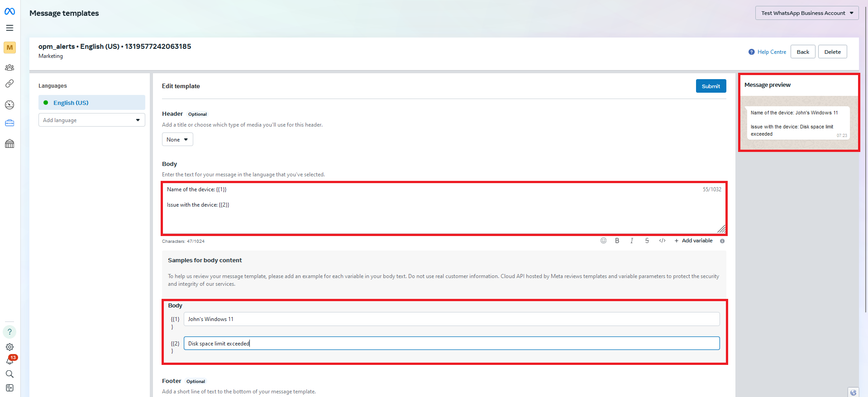The width and height of the screenshot is (868, 397).
Task: Open the link icon in sidebar
Action: (x=10, y=84)
